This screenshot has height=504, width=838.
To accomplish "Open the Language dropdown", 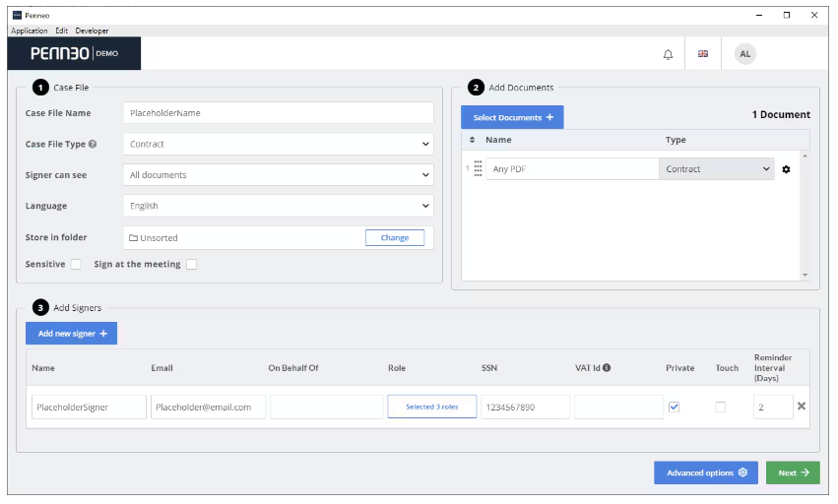I will click(x=279, y=206).
